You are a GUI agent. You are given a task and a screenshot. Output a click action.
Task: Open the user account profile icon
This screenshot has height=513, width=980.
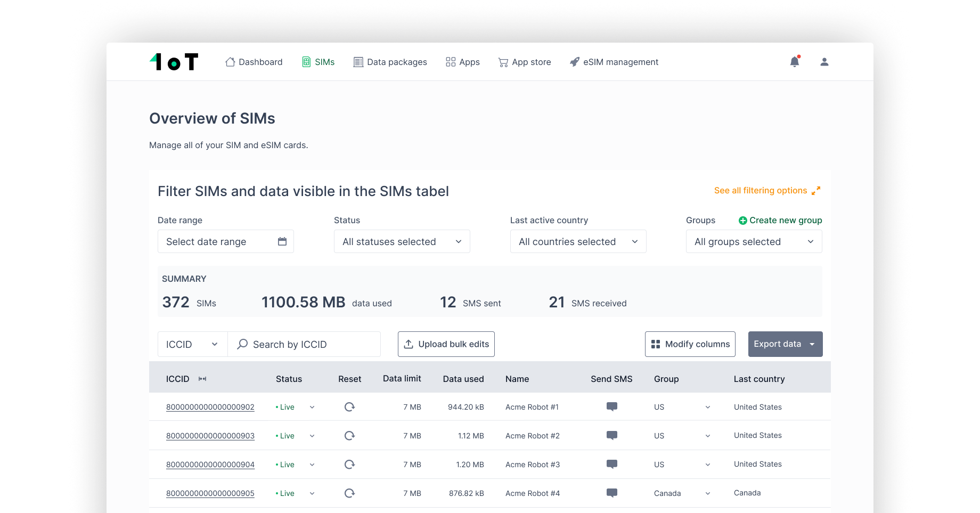click(x=824, y=62)
